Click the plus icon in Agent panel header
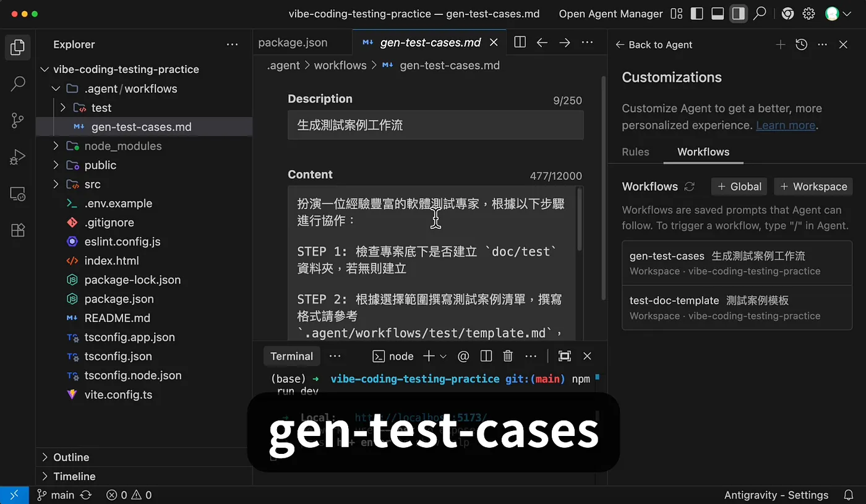This screenshot has height=504, width=866. pos(781,45)
